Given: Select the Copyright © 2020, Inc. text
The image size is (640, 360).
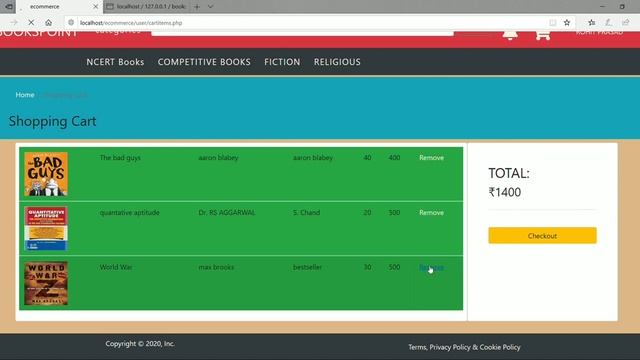Looking at the screenshot, I should (140, 344).
